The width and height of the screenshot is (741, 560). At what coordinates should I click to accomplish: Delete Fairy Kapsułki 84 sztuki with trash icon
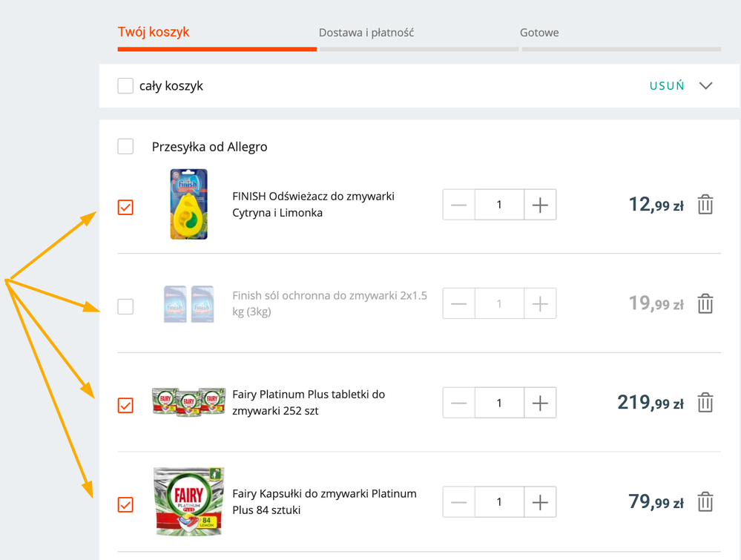pos(705,502)
